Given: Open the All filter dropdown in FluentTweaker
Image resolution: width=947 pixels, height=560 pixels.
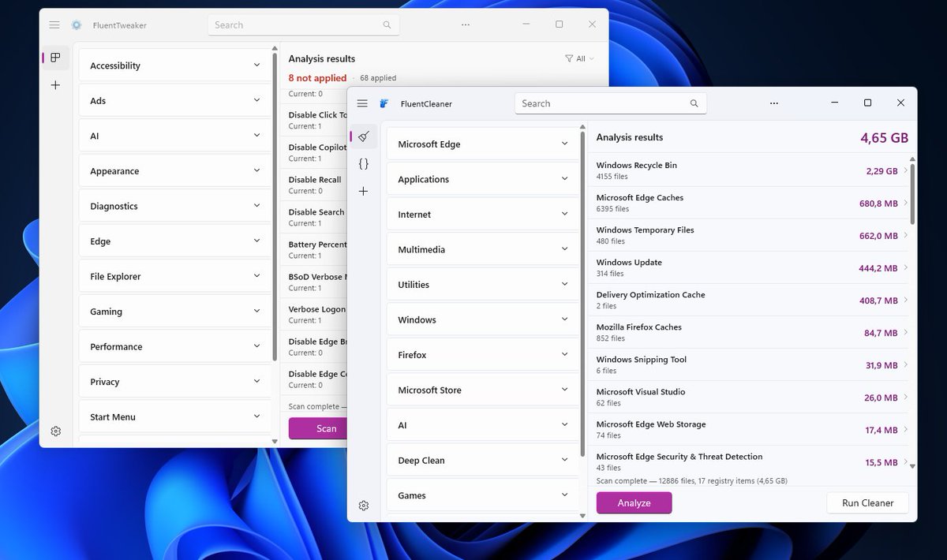Looking at the screenshot, I should (579, 58).
